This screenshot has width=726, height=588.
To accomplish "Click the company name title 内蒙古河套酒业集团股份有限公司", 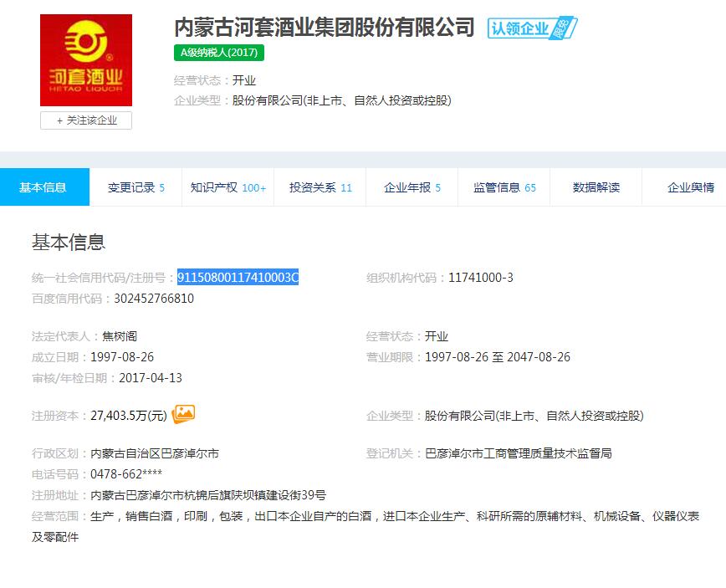I will click(325, 28).
